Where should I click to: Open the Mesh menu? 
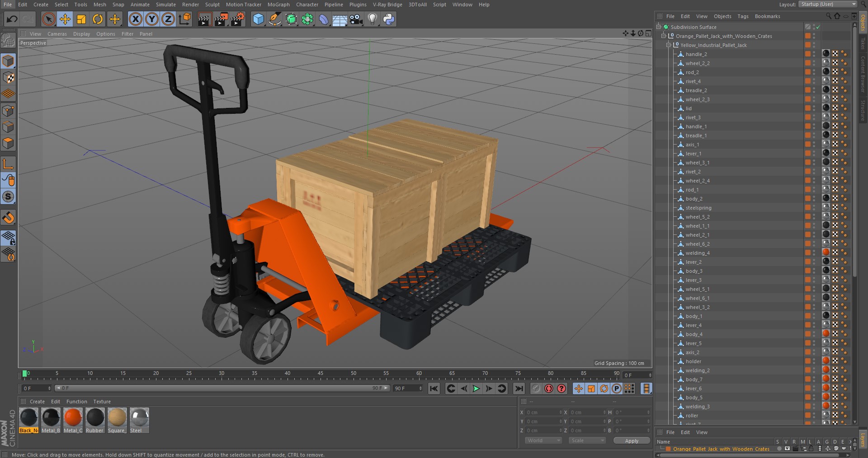(99, 5)
